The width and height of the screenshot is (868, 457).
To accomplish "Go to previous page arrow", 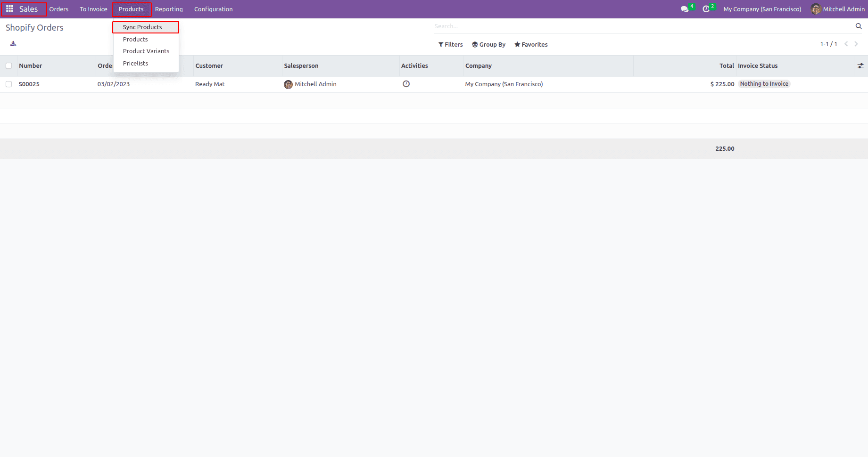I will tap(846, 44).
